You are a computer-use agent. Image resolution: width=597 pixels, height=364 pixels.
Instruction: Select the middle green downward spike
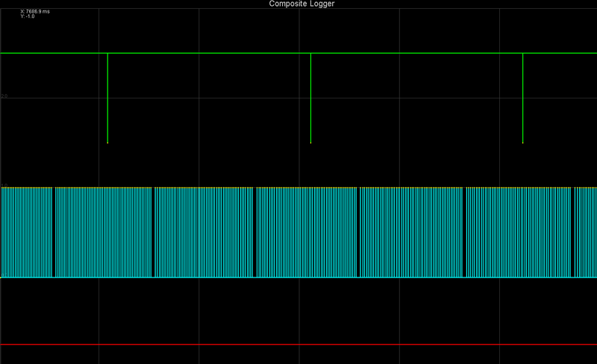point(310,98)
